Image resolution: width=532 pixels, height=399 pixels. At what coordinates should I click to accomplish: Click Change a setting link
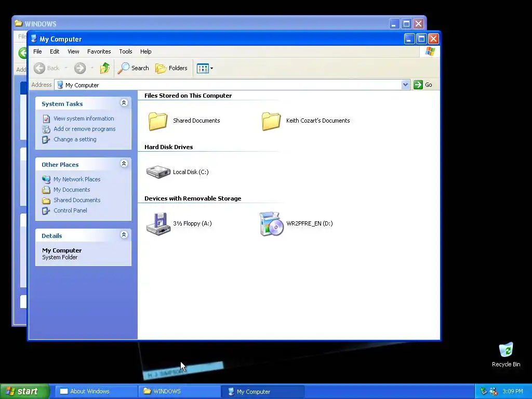click(x=75, y=139)
